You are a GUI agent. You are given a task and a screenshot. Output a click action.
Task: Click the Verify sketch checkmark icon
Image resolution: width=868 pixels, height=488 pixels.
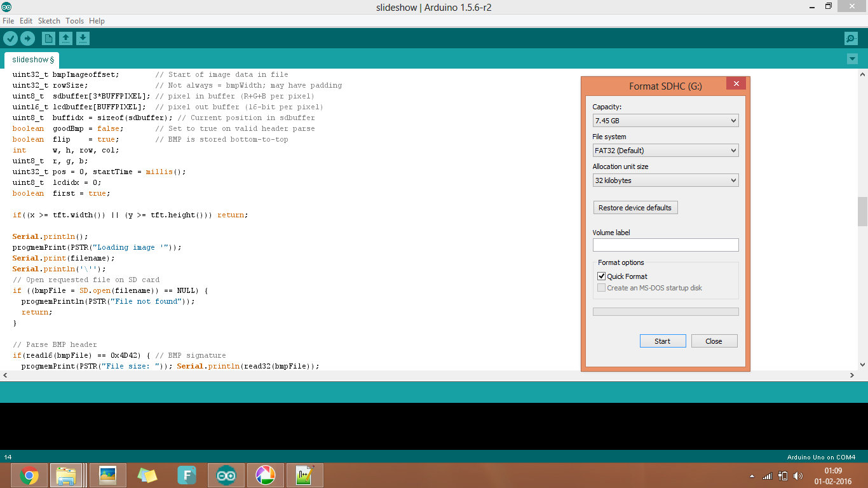[x=10, y=39]
